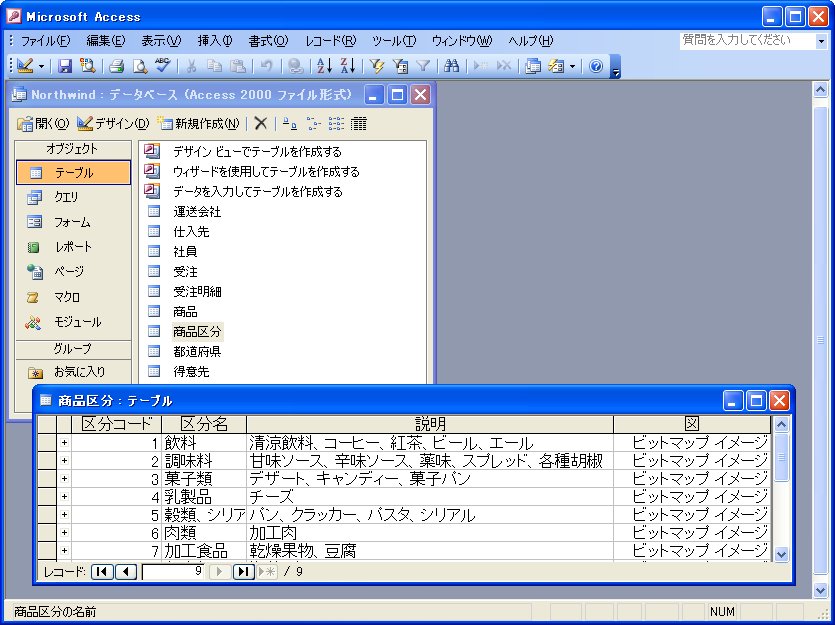Click the New Record toolbar icon

coord(480,66)
